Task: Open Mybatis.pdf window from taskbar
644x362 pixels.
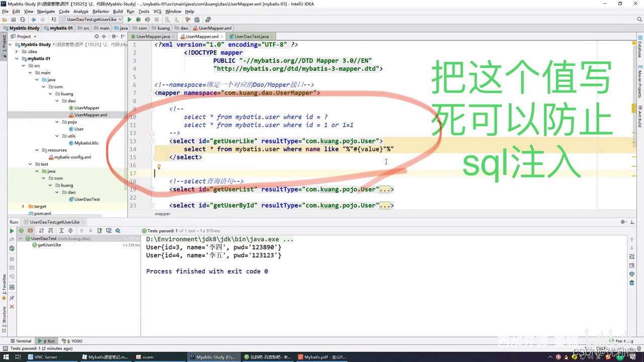Action: click(321, 357)
